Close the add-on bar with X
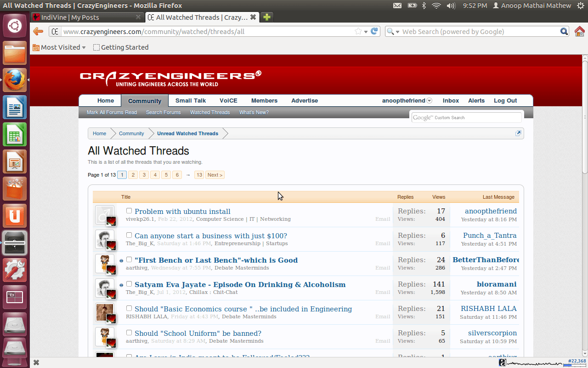588x368 pixels. pyautogui.click(x=36, y=362)
